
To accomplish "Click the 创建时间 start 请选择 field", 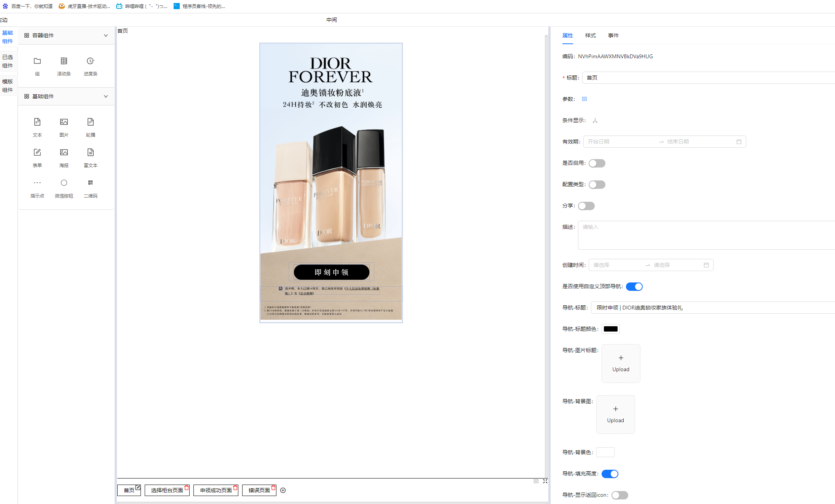I will 617,265.
